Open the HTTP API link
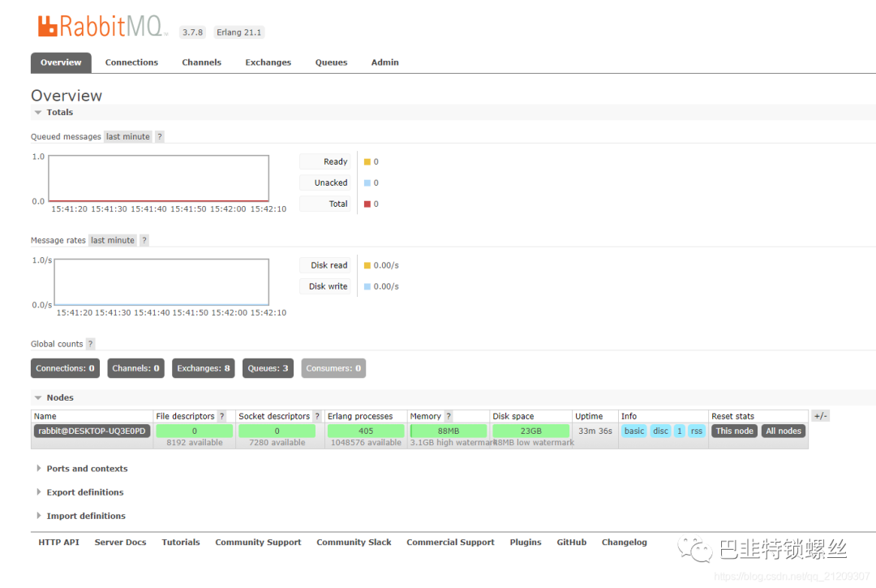This screenshot has height=588, width=876. [x=58, y=543]
